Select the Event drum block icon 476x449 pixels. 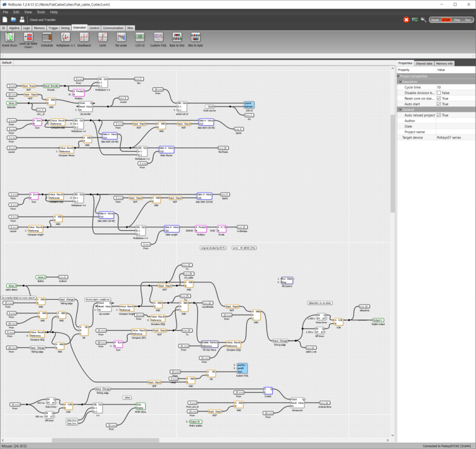click(9, 37)
